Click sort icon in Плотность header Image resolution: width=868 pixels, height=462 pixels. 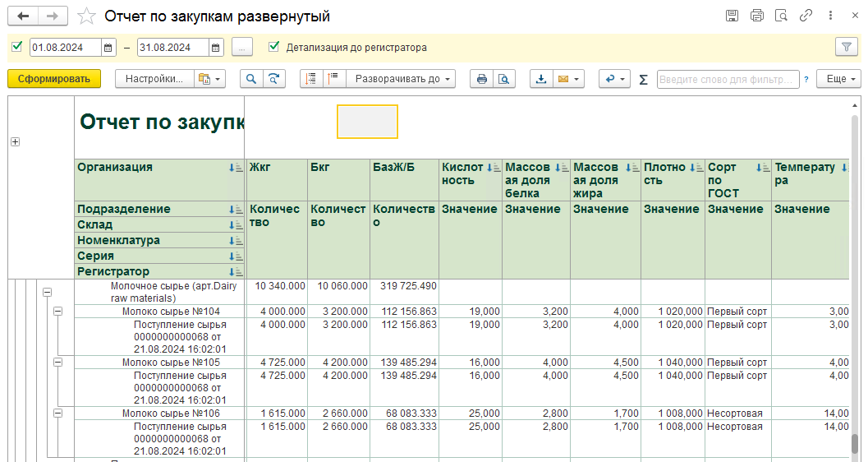[x=696, y=168]
